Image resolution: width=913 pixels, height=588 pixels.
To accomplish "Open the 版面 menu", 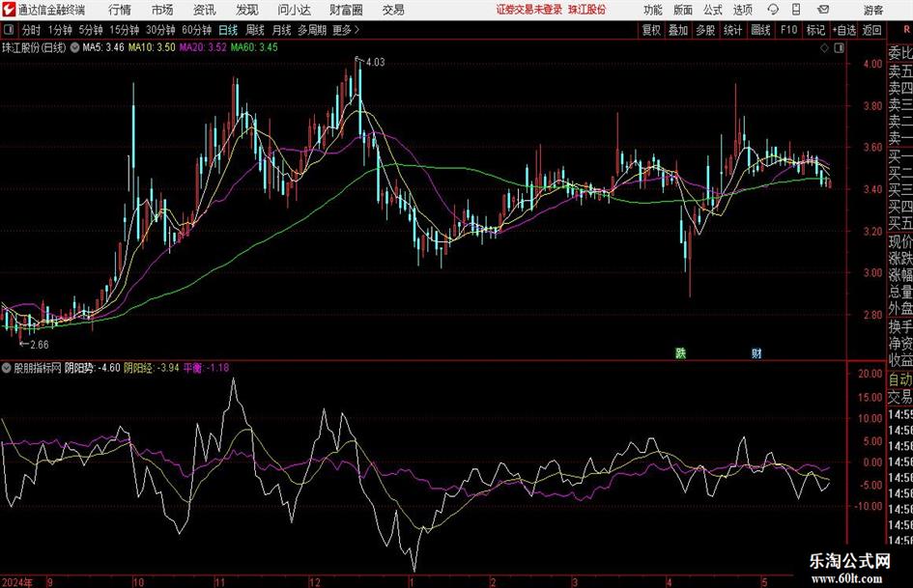I will pos(683,10).
